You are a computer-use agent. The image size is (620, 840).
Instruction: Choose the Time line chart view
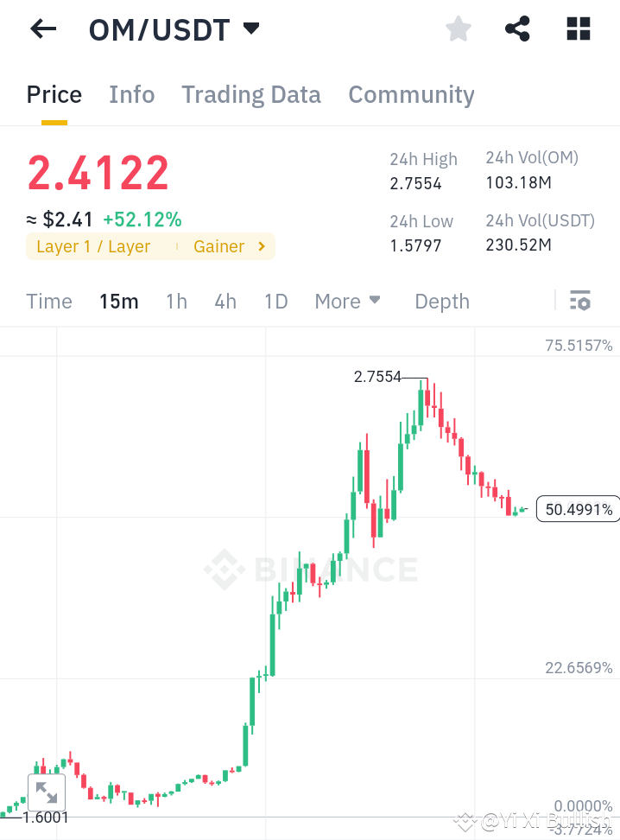point(49,302)
